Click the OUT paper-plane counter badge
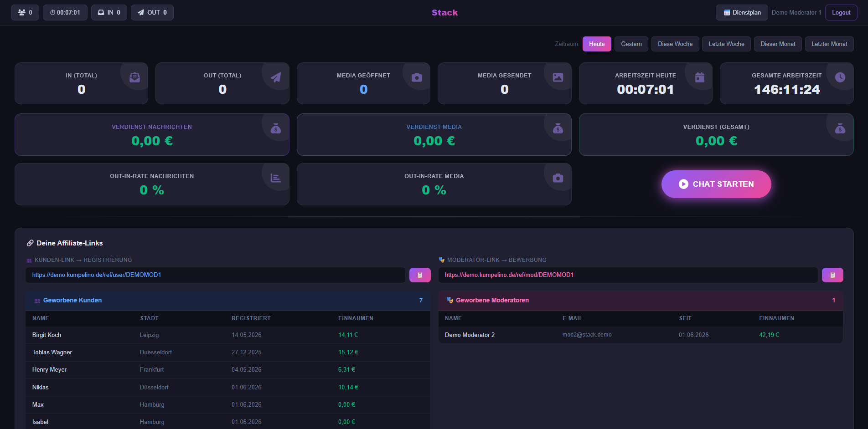Viewport: 868px width, 429px height. click(152, 12)
